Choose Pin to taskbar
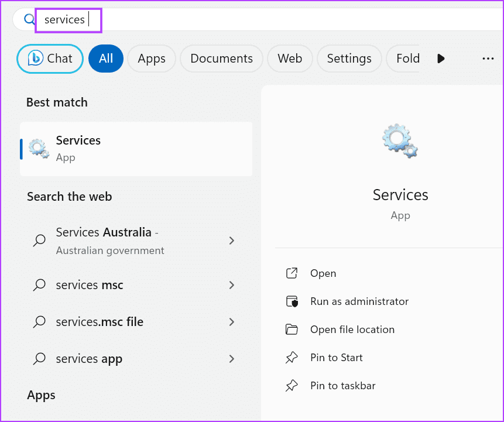This screenshot has height=422, width=504. [x=342, y=386]
